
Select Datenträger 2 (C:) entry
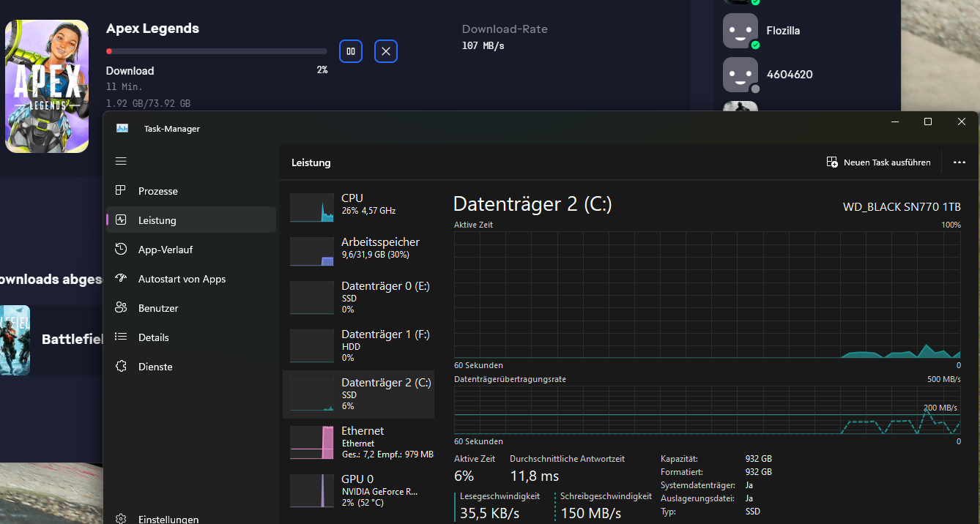358,394
